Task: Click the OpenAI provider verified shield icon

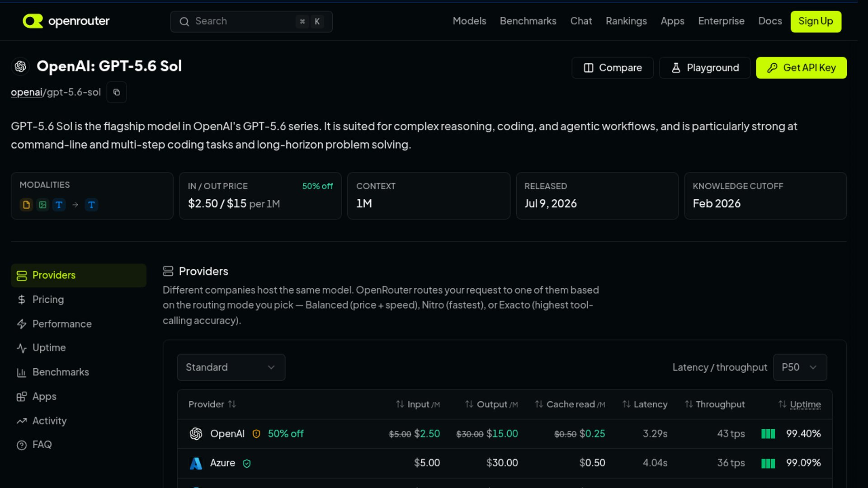Action: (256, 434)
